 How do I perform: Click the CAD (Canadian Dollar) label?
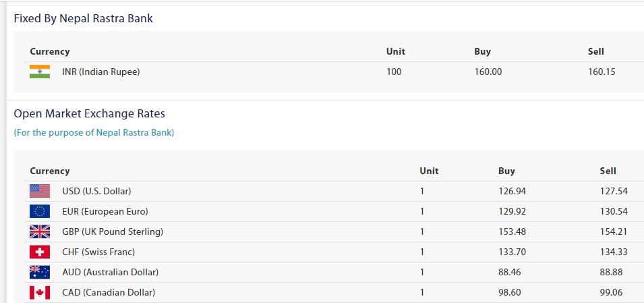pyautogui.click(x=109, y=293)
